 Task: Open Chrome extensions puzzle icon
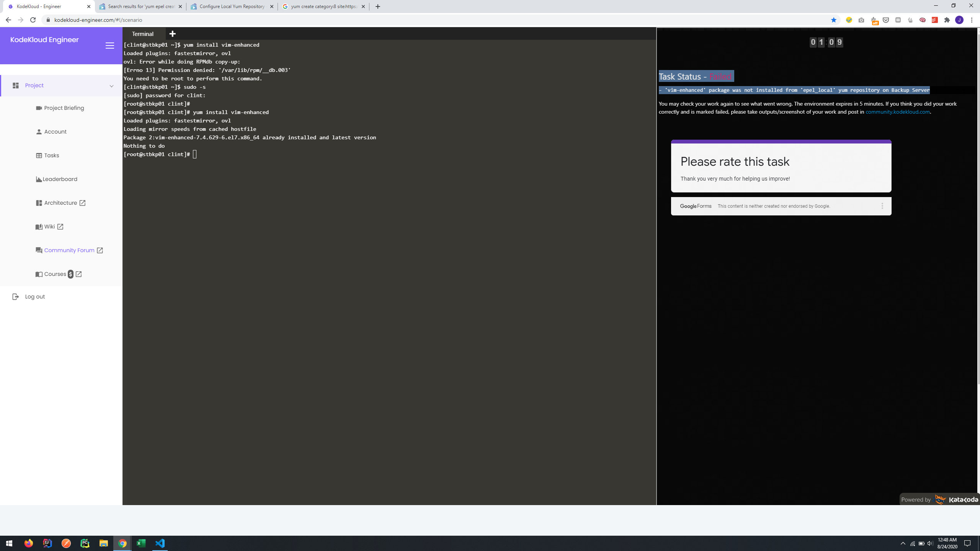[x=947, y=20]
